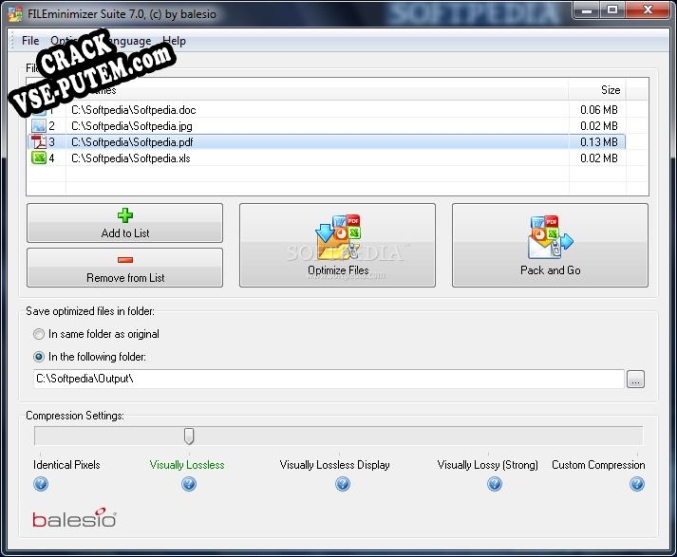Viewport: 677px width, 557px height.
Task: Click the Pack and Go icon
Action: [549, 239]
